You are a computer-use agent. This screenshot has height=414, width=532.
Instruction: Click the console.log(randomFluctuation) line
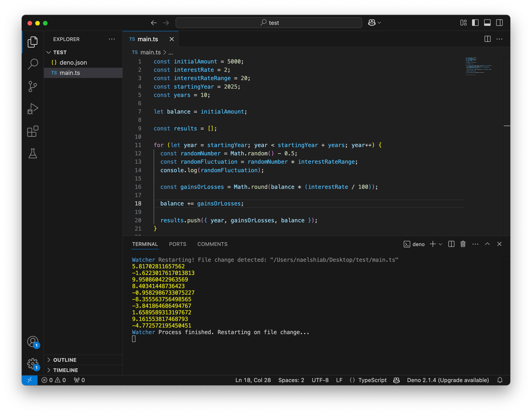pos(212,170)
